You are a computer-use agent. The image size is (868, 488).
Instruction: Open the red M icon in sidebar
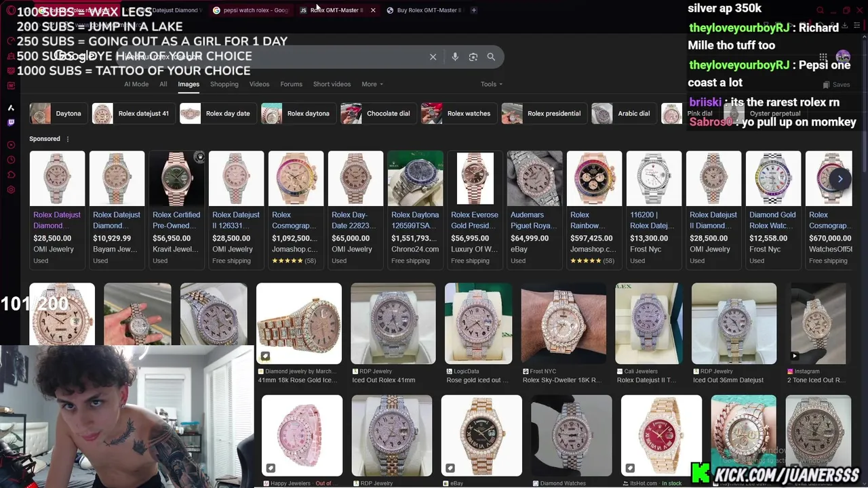tap(11, 85)
